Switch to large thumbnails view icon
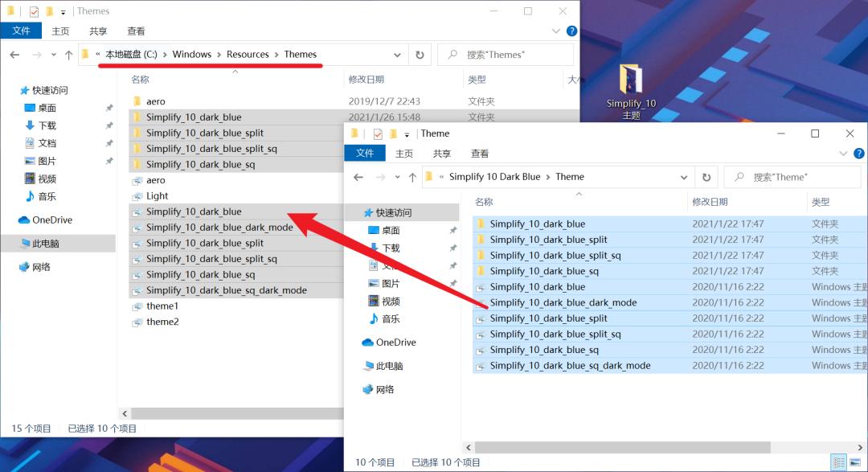868x472 pixels. (854, 462)
